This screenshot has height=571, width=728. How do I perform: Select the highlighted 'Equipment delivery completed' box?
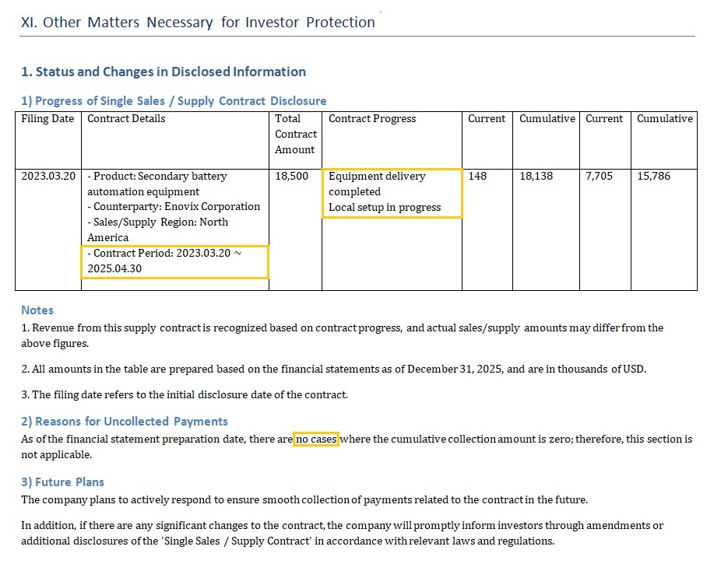coord(393,192)
